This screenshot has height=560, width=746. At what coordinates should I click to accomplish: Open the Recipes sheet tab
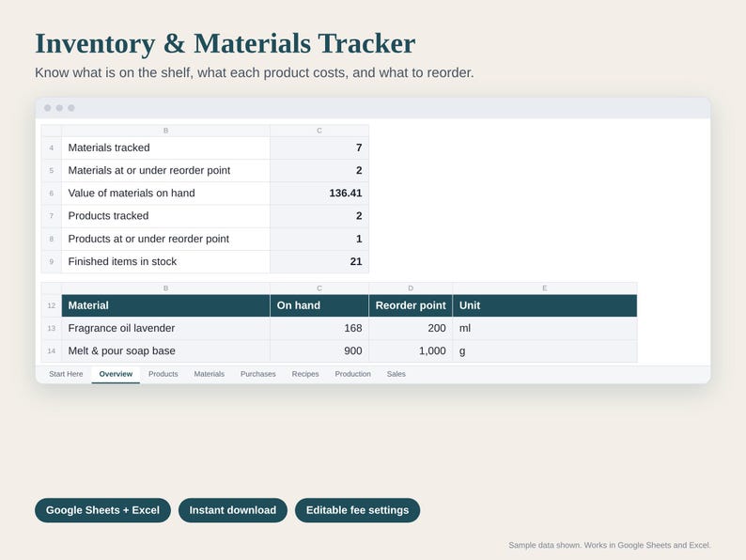[305, 374]
